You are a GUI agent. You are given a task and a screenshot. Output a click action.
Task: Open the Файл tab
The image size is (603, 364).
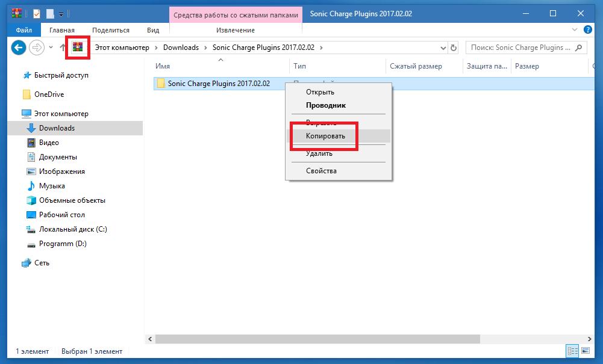[24, 30]
